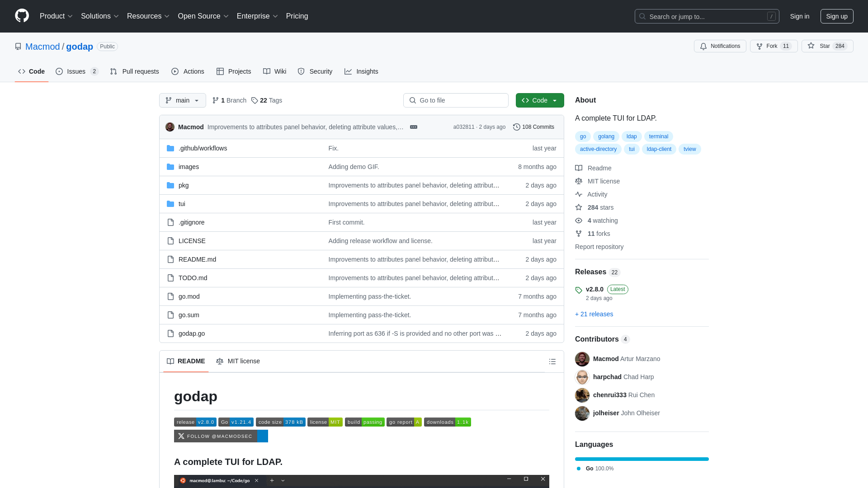This screenshot has width=868, height=488.
Task: Click the Sign in link
Action: click(x=800, y=16)
